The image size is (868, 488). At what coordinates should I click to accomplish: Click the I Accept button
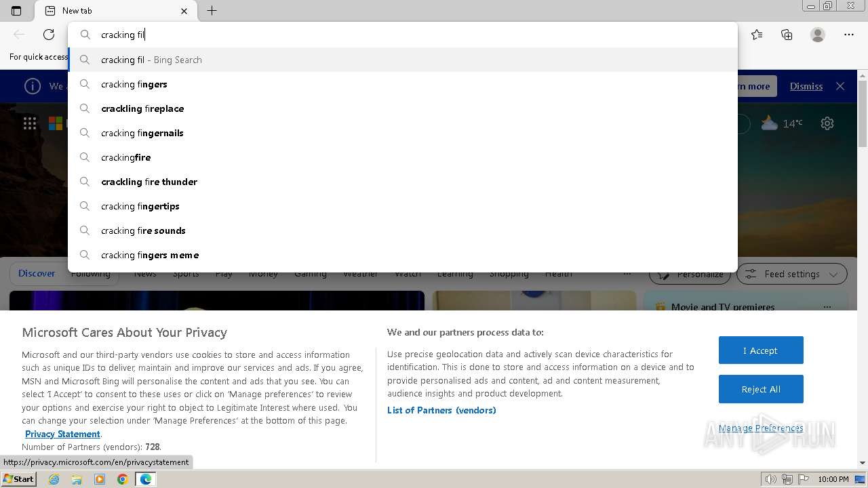click(761, 350)
